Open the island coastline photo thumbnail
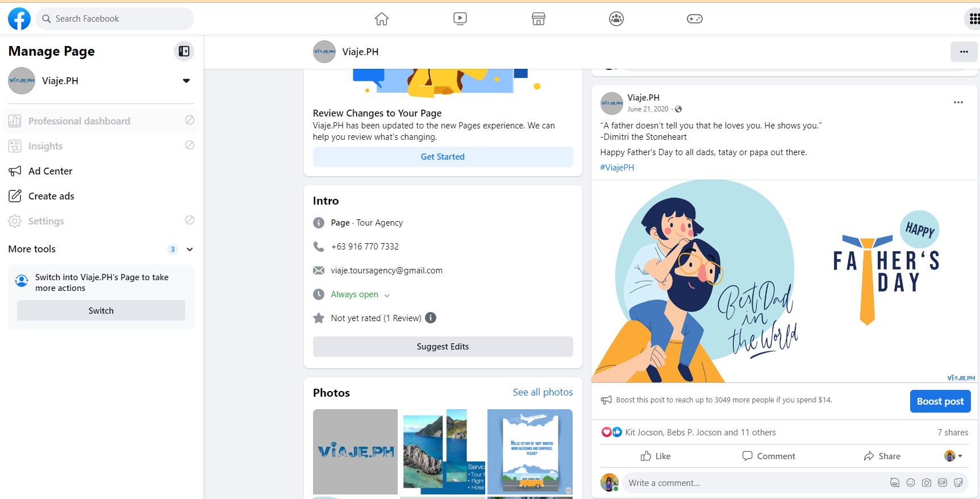This screenshot has height=499, width=980. 443,452
